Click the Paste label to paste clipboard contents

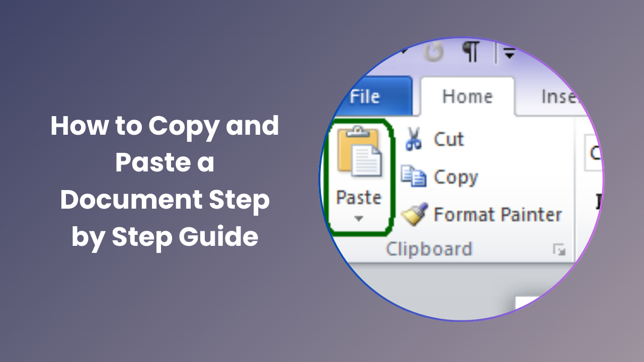pos(358,197)
